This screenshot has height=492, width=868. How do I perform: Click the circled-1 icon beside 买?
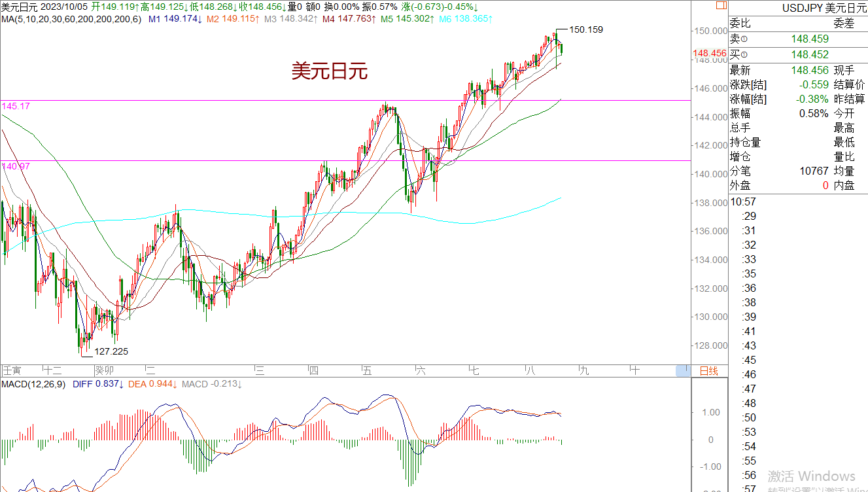click(x=744, y=56)
